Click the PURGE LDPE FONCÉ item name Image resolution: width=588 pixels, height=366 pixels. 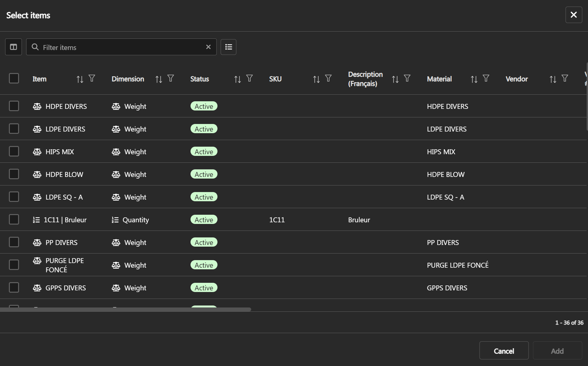[x=64, y=265]
